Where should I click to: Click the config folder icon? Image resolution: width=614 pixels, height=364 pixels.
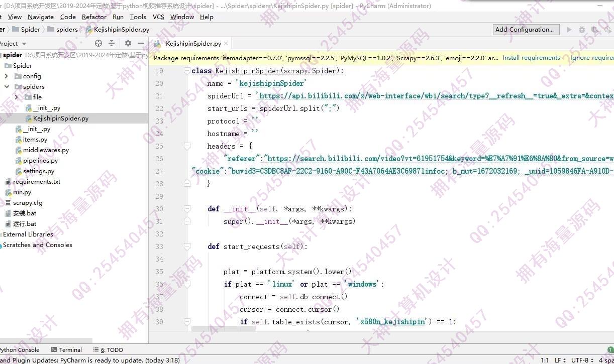click(x=18, y=76)
